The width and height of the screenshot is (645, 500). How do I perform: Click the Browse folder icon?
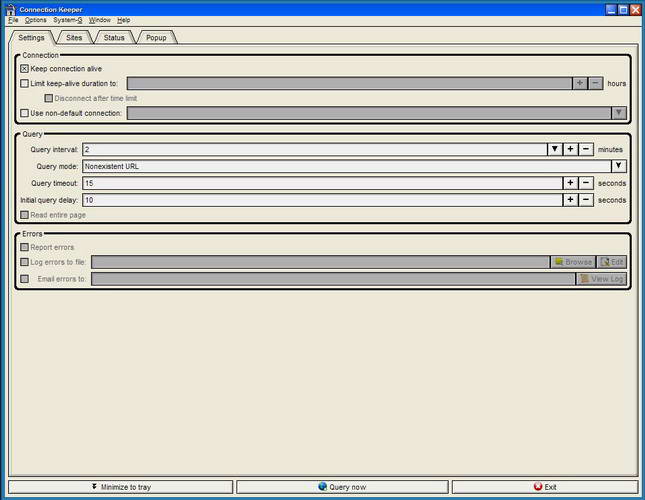[559, 262]
